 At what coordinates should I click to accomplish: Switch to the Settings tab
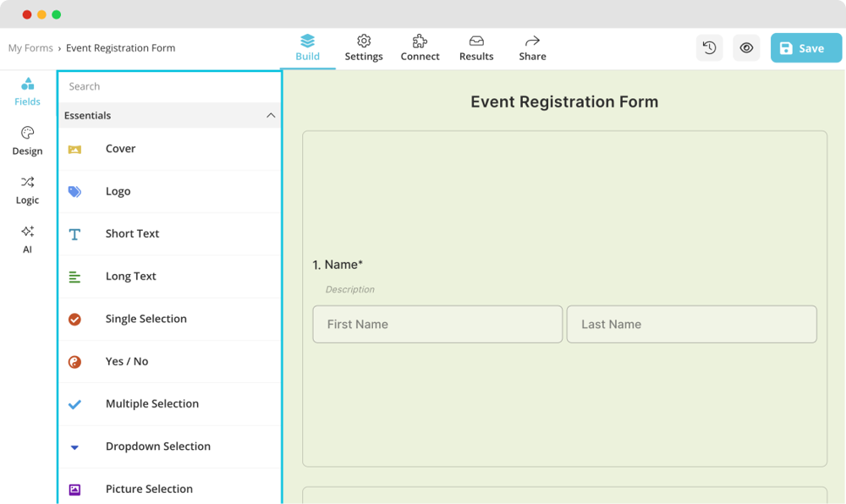pos(364,48)
